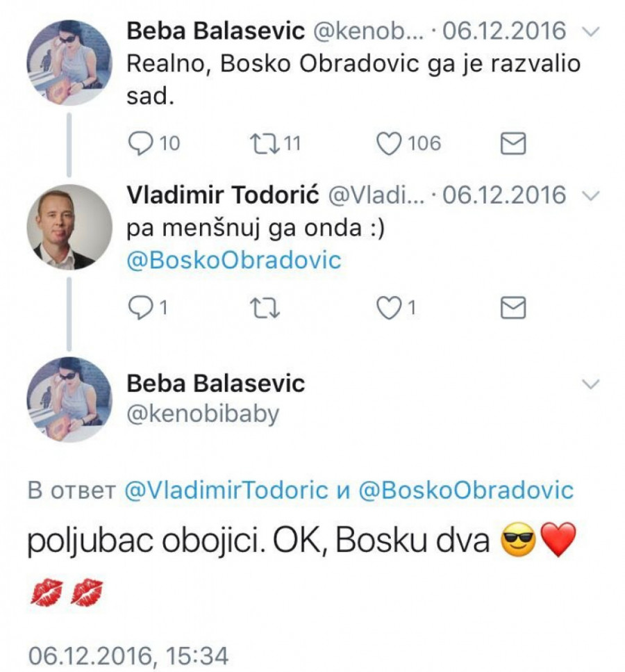Open dropdown arrow on the main tweet
Image resolution: width=625 pixels, height=672 pixels.
tap(590, 384)
